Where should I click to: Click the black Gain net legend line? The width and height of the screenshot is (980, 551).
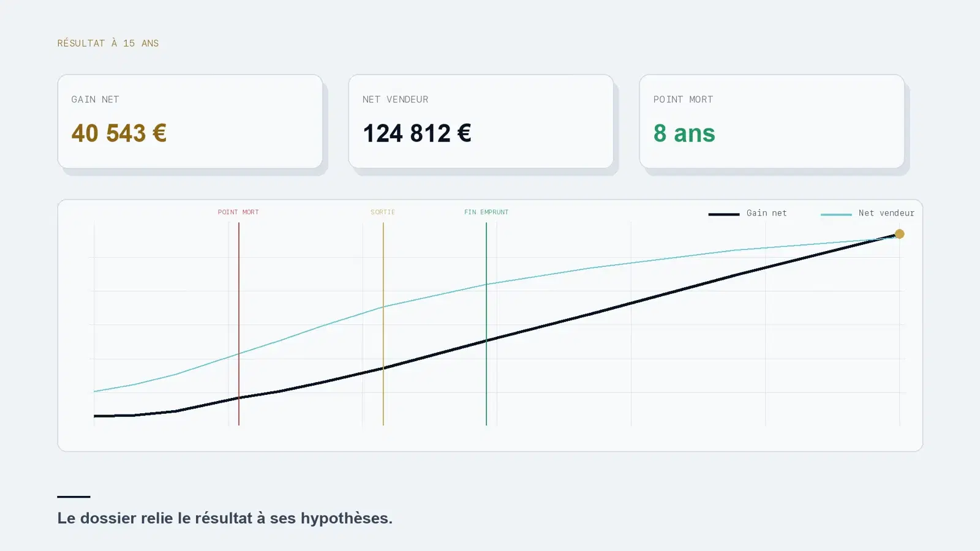[724, 214]
